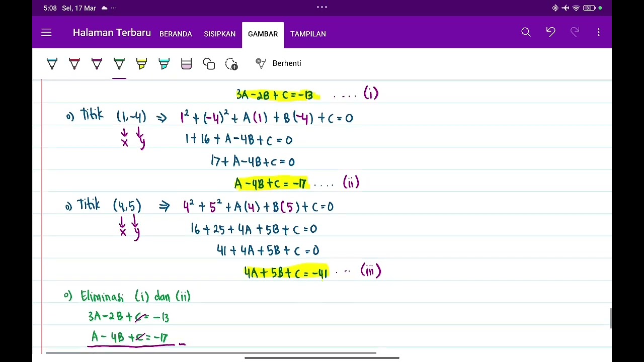Screen dimensions: 644x362
Task: Switch to the SISIPKAN tab
Action: click(x=219, y=34)
